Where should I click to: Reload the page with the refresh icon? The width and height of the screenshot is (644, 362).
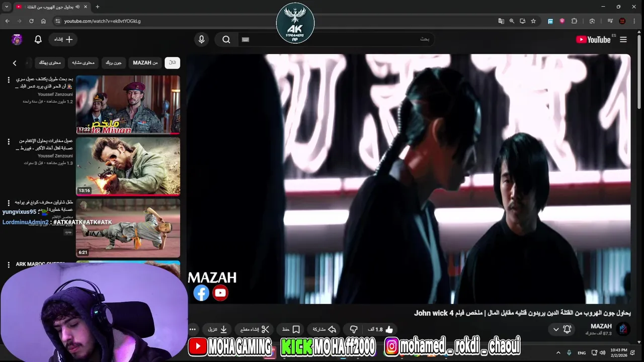click(31, 21)
